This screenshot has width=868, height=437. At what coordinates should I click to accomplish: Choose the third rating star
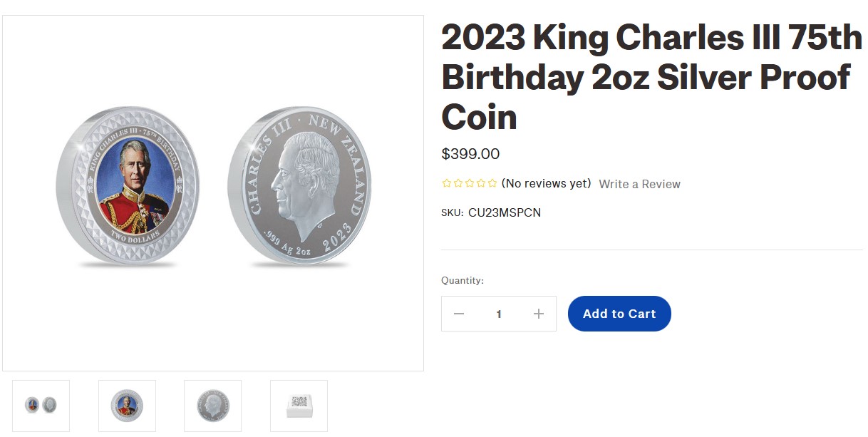[x=470, y=184]
